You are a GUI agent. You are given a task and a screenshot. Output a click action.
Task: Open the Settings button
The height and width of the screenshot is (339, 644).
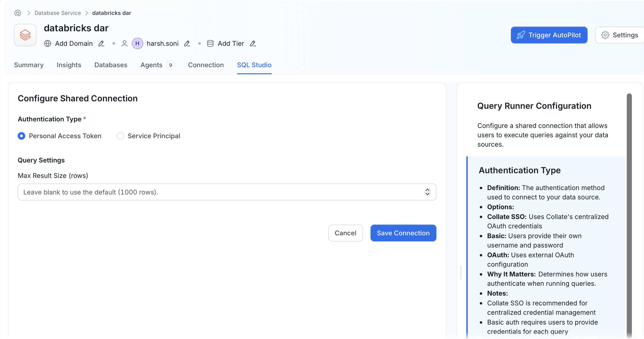click(620, 35)
